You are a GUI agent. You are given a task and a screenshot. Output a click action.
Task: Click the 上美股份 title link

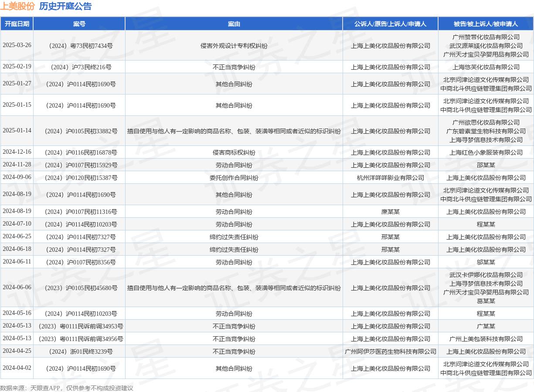click(x=17, y=6)
